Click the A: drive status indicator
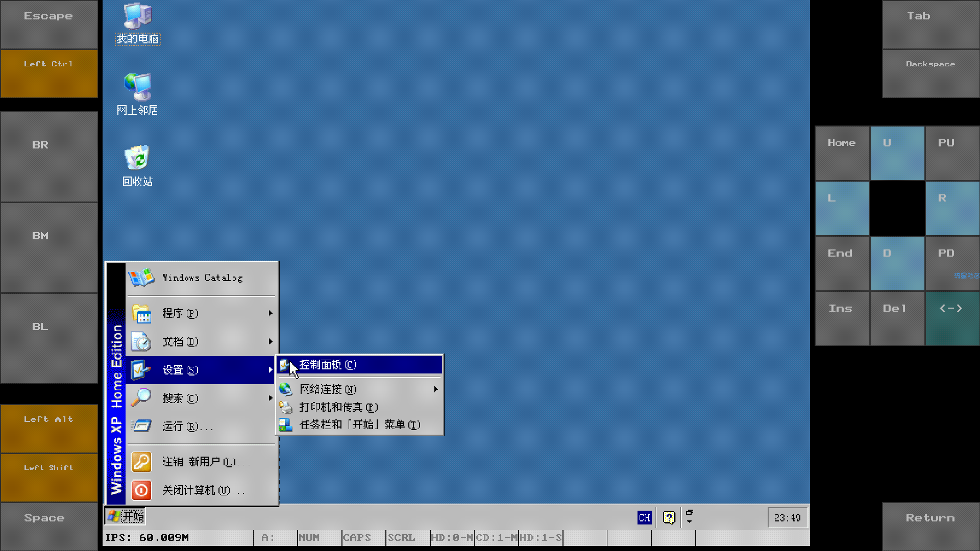This screenshot has width=980, height=551. point(276,538)
